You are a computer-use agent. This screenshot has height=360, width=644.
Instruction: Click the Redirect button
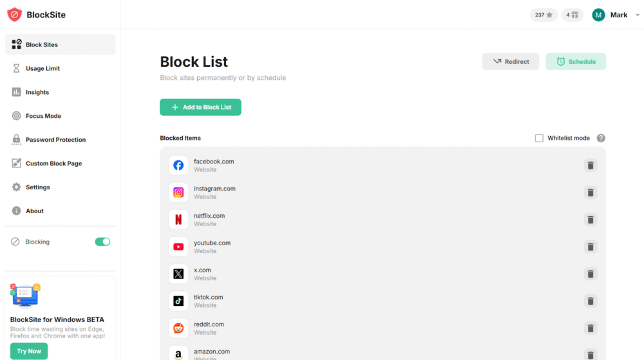click(511, 62)
